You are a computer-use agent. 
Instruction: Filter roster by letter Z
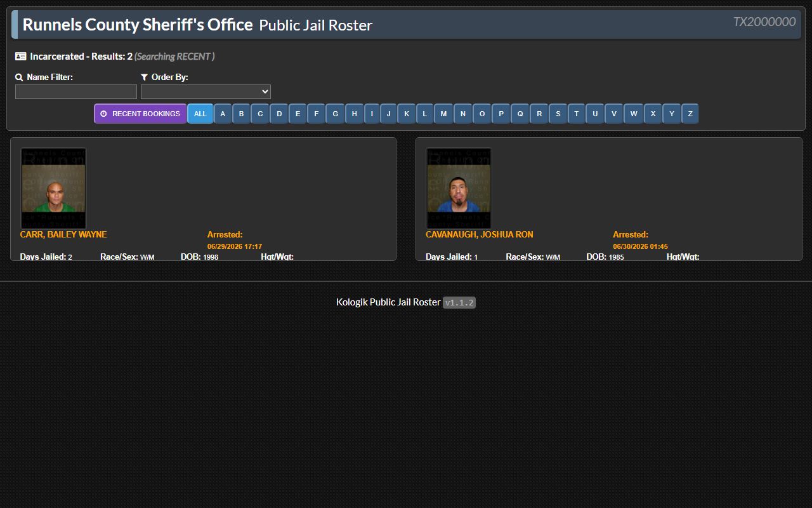pos(690,114)
